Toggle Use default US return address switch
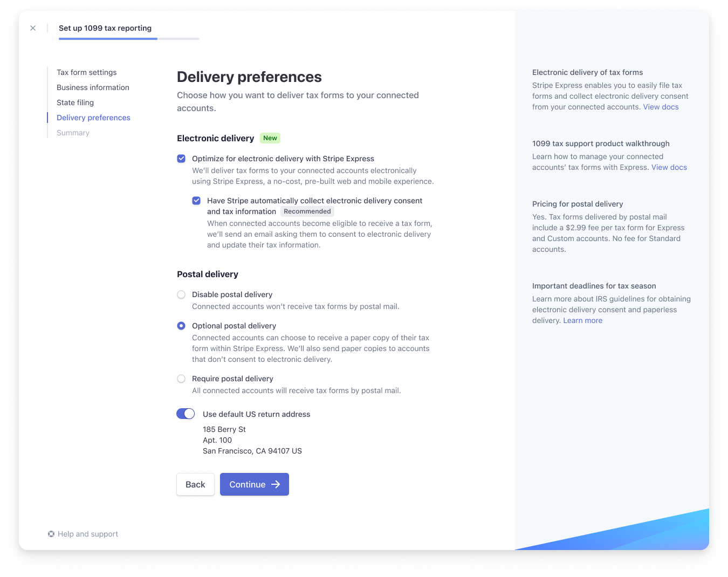Viewport: 728px width, 577px height. [186, 414]
